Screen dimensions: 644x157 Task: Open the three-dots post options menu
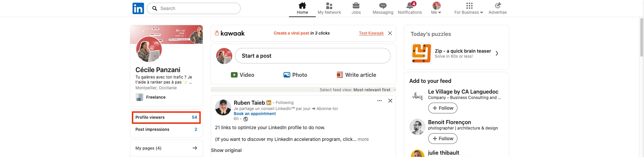[x=380, y=101]
